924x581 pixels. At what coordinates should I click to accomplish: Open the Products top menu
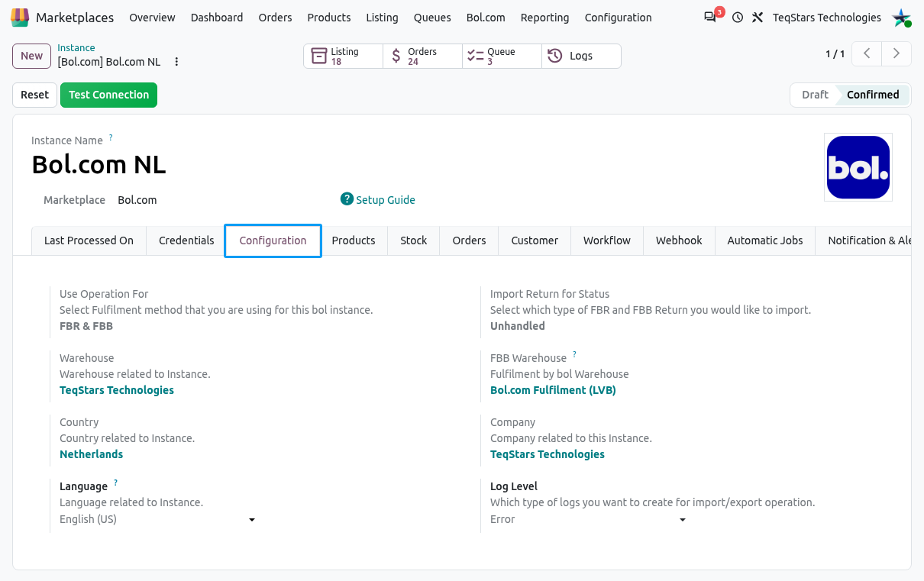point(329,17)
